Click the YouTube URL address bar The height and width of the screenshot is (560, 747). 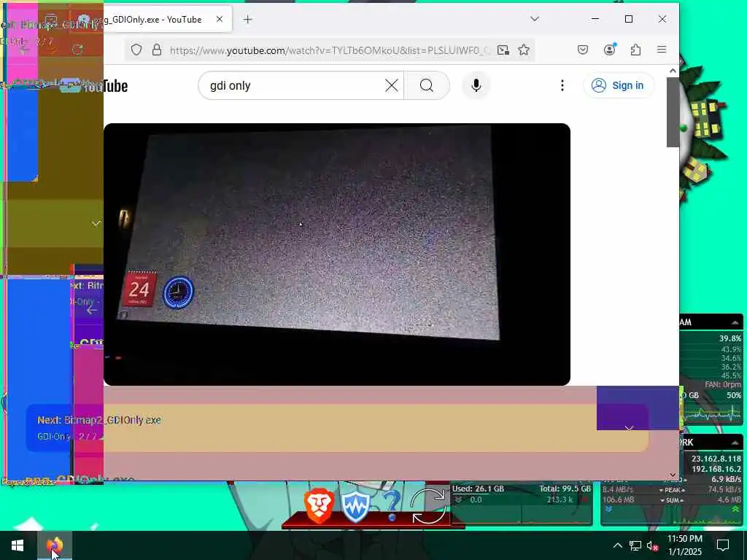(x=329, y=50)
